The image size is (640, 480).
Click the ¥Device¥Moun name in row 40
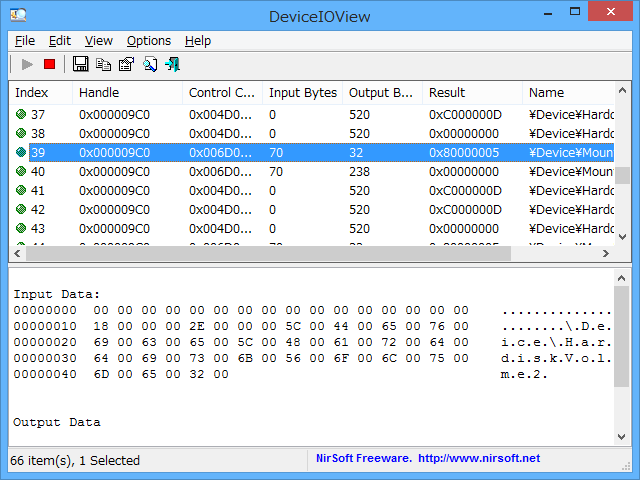(x=571, y=171)
